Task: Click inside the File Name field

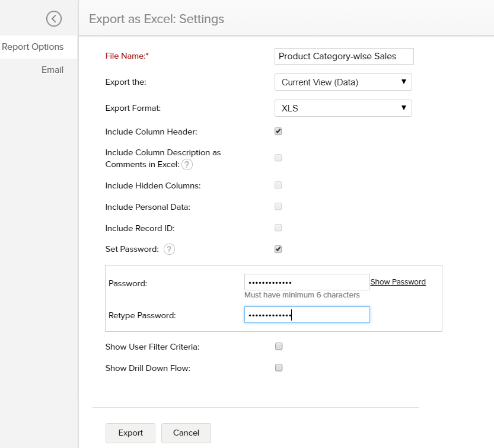Action: (x=343, y=56)
